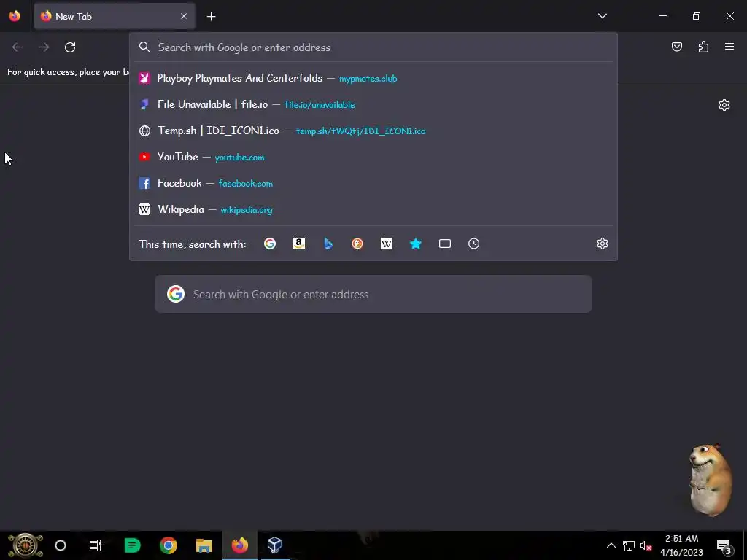
Task: Show hidden system tray icons chevron
Action: [x=611, y=545]
